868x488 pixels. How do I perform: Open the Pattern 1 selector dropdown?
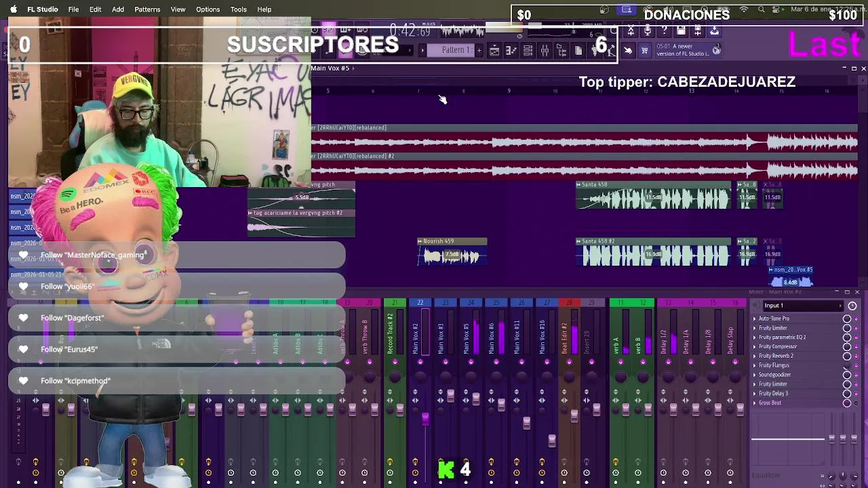click(452, 50)
